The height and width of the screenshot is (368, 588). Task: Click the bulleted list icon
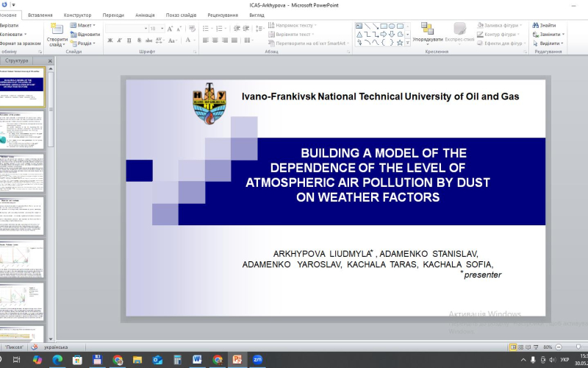[x=207, y=29]
